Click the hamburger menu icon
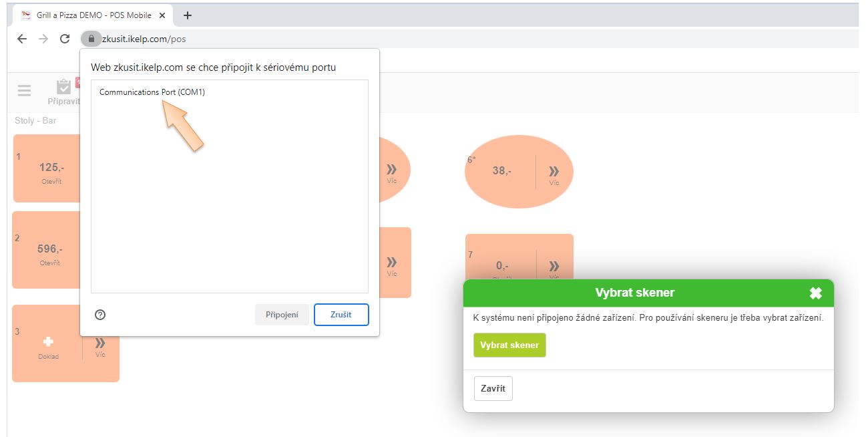This screenshot has width=868, height=437. pos(24,90)
